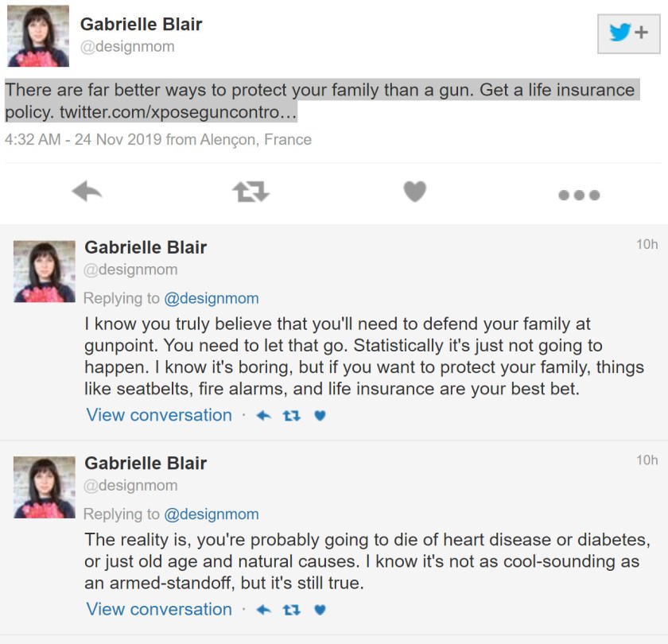The image size is (668, 644).
Task: Retweet the main life insurance tweet
Action: pos(250,192)
